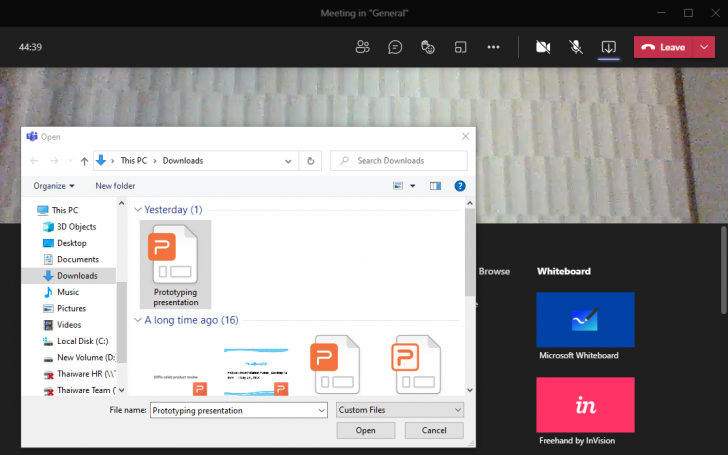Open More view options dropdown arrow
The height and width of the screenshot is (455, 728).
(x=413, y=186)
